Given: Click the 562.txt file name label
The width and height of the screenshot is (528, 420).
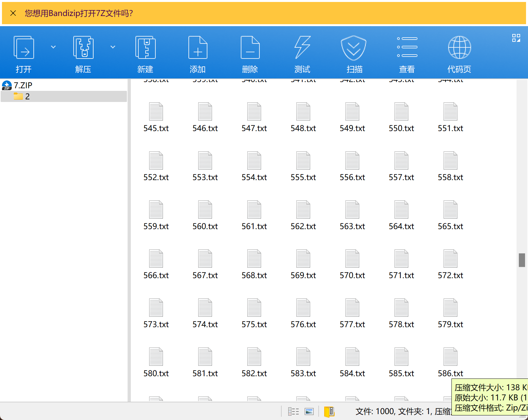Looking at the screenshot, I should 303,226.
